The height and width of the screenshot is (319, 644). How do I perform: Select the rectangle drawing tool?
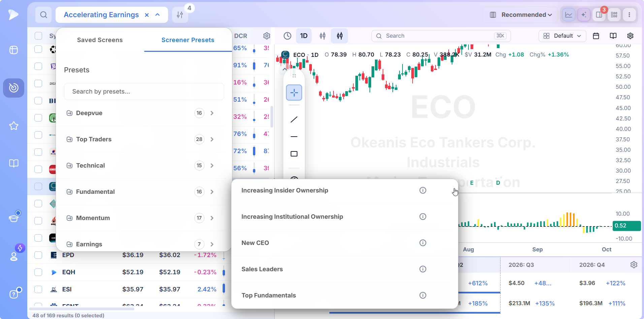[x=294, y=154]
